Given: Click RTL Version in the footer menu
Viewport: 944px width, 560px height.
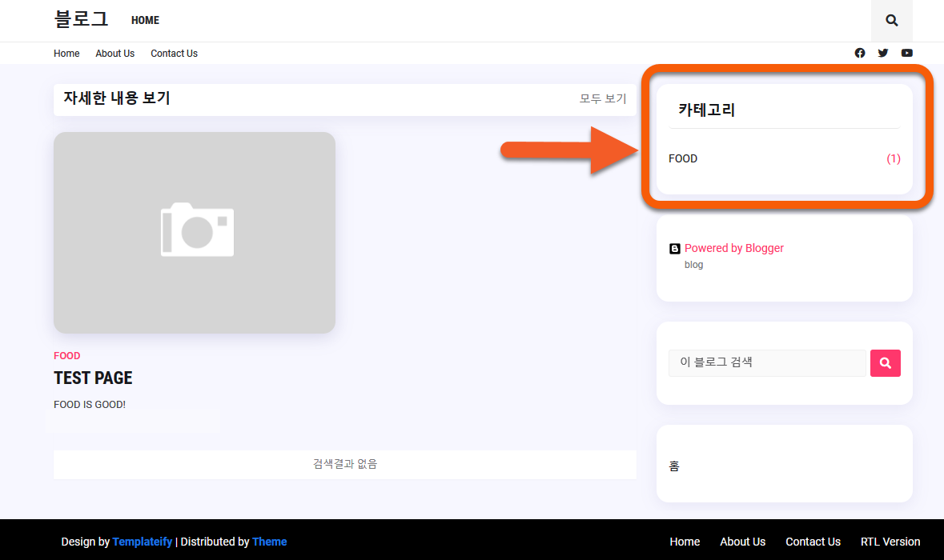Looking at the screenshot, I should tap(890, 542).
